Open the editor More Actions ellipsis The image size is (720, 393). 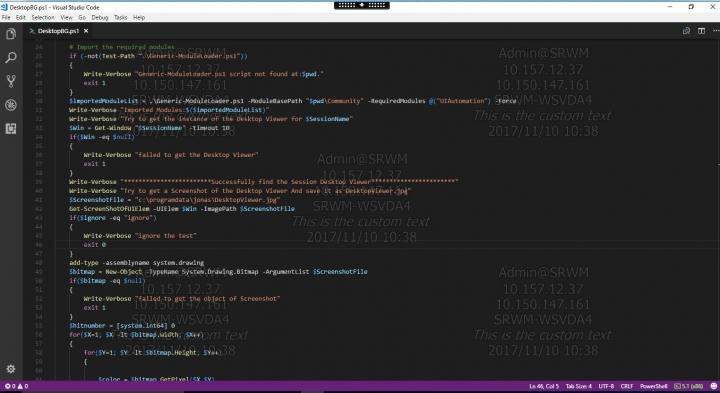(x=716, y=31)
